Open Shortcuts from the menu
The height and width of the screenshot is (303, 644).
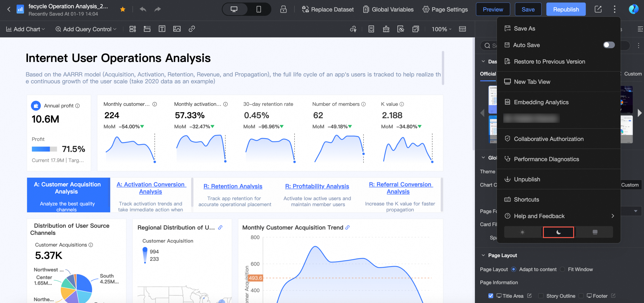(559, 200)
